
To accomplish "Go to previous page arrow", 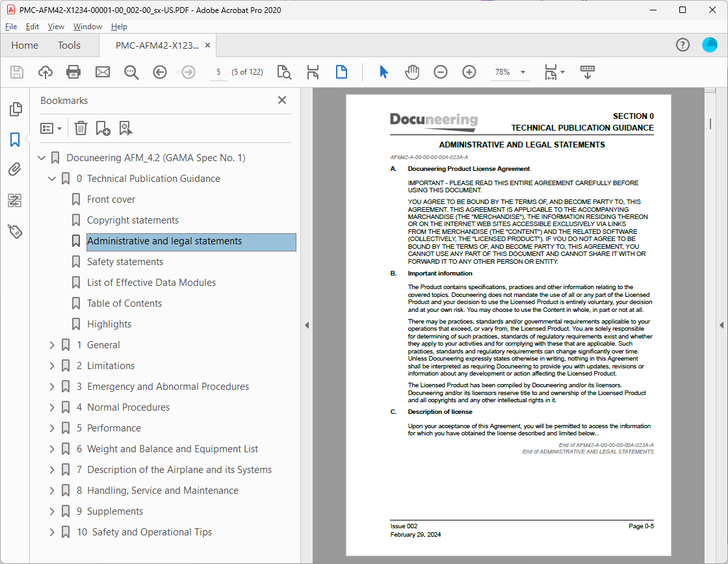I will click(x=160, y=72).
